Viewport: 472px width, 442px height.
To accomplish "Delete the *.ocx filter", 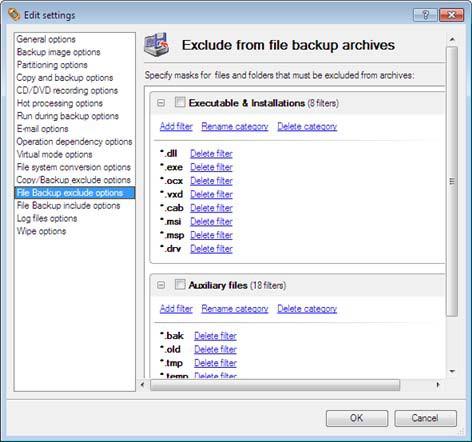I will tap(211, 181).
